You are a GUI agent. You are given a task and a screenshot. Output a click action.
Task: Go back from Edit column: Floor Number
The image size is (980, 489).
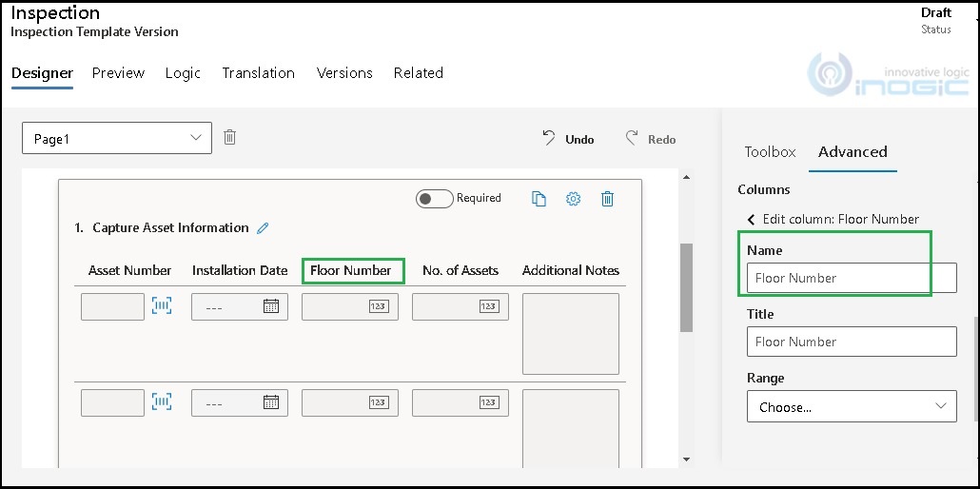pos(751,219)
